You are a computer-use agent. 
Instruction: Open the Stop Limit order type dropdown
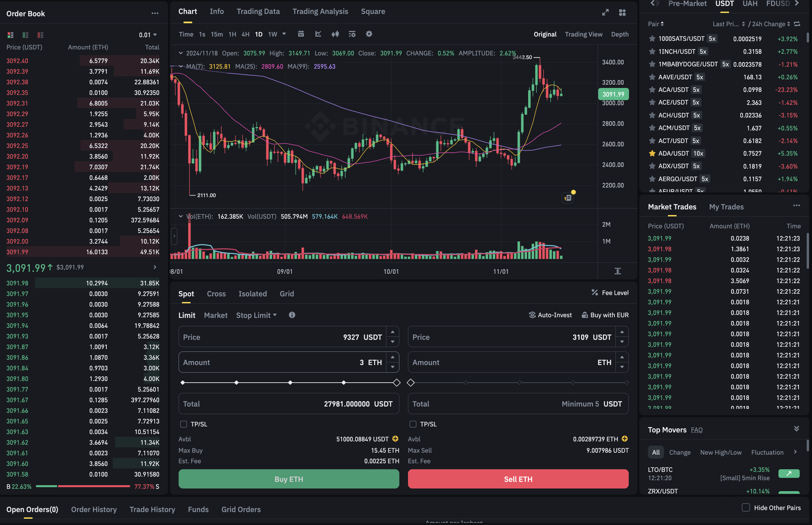[257, 315]
